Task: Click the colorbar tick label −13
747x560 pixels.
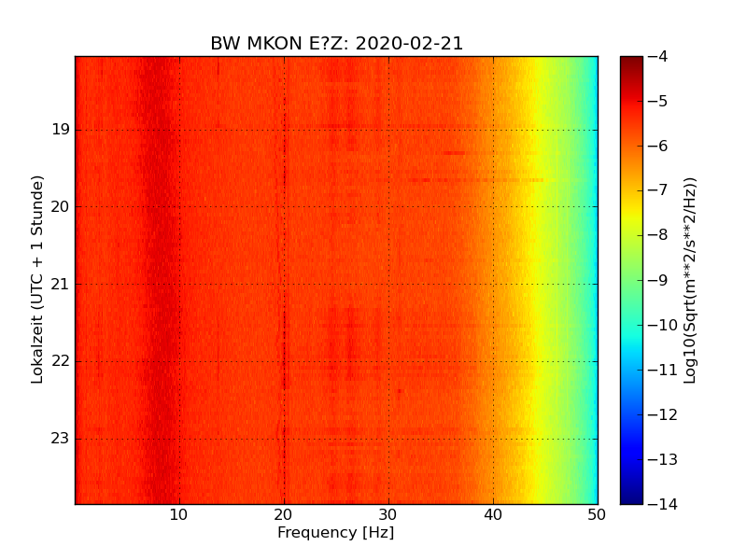Action: [x=663, y=459]
